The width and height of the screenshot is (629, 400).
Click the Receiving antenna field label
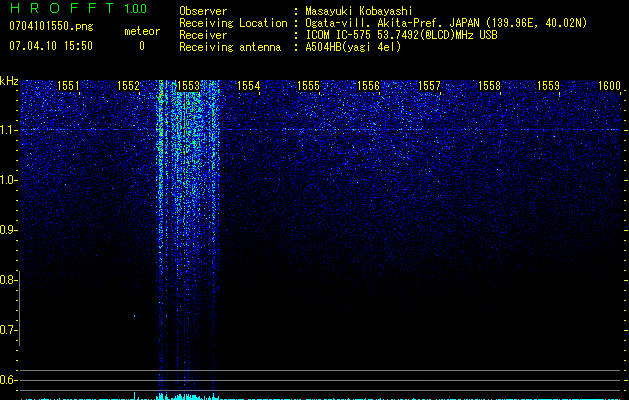(230, 47)
